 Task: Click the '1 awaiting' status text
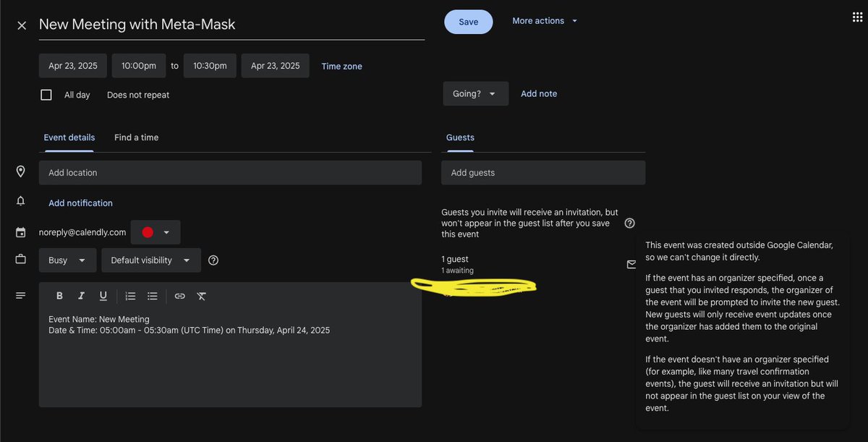tap(457, 271)
